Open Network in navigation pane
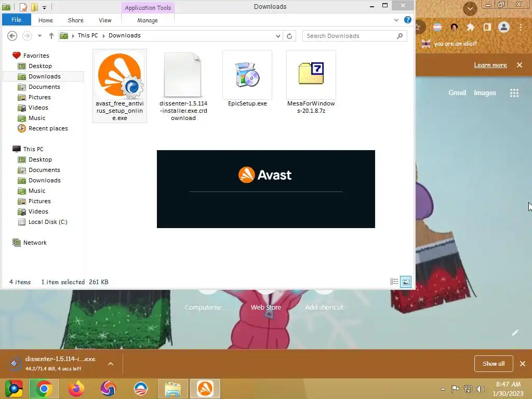The image size is (532, 399). [35, 243]
